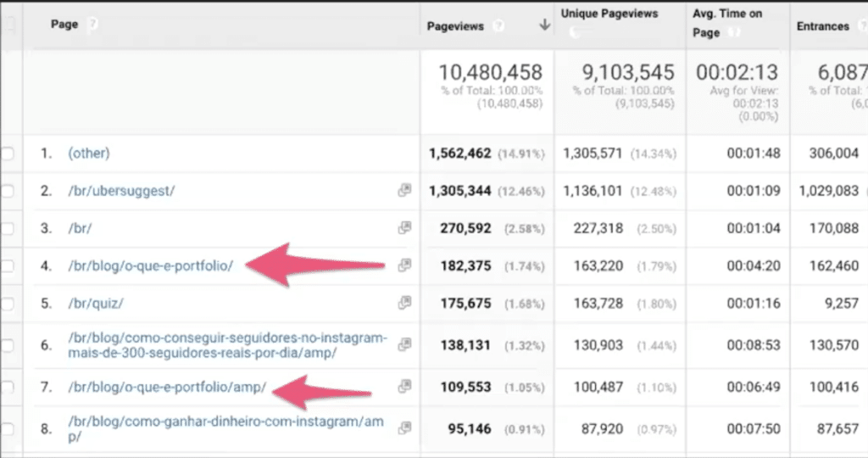
Task: Click unique pageviews value 163,220
Action: point(598,265)
